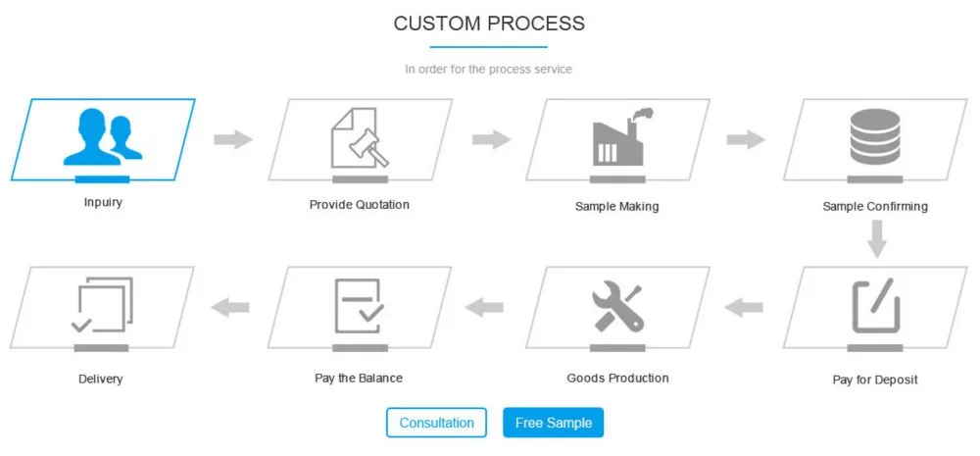Select the Provide Quotation gavel document icon
This screenshot has height=456, width=980.
pos(360,137)
